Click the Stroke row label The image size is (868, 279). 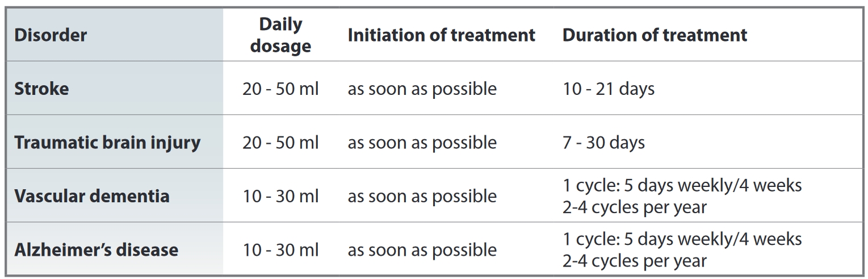coord(41,89)
